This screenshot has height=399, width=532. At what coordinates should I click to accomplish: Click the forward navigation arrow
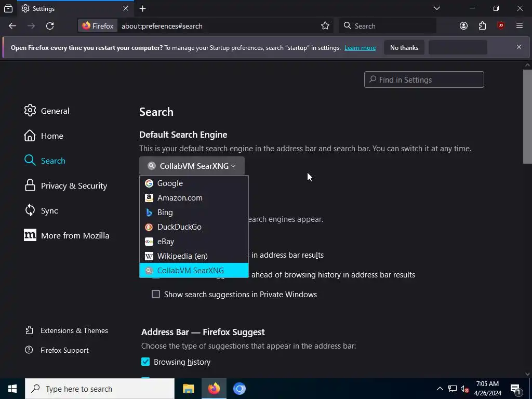click(31, 26)
